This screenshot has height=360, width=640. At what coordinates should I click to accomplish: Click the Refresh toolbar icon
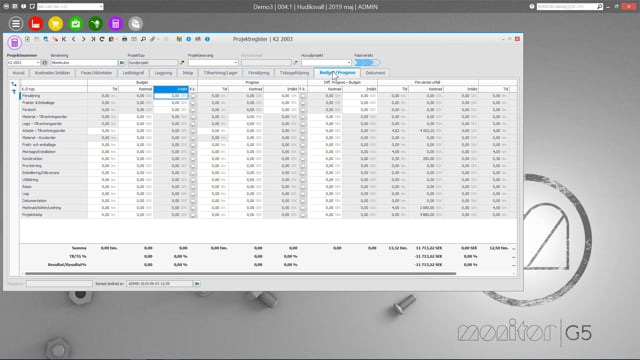[102, 39]
